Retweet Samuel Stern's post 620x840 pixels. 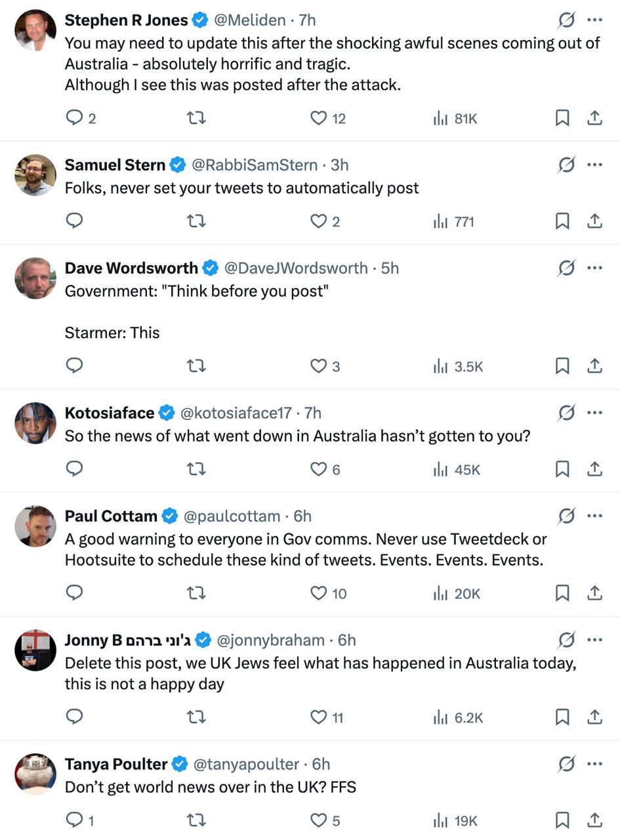pos(196,221)
